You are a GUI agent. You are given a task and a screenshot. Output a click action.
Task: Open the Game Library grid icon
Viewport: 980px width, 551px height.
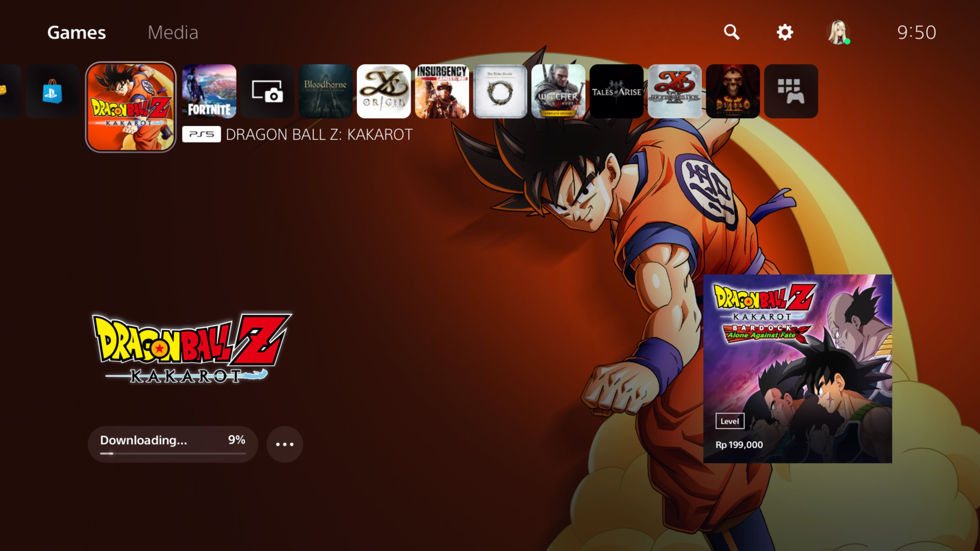[x=791, y=91]
